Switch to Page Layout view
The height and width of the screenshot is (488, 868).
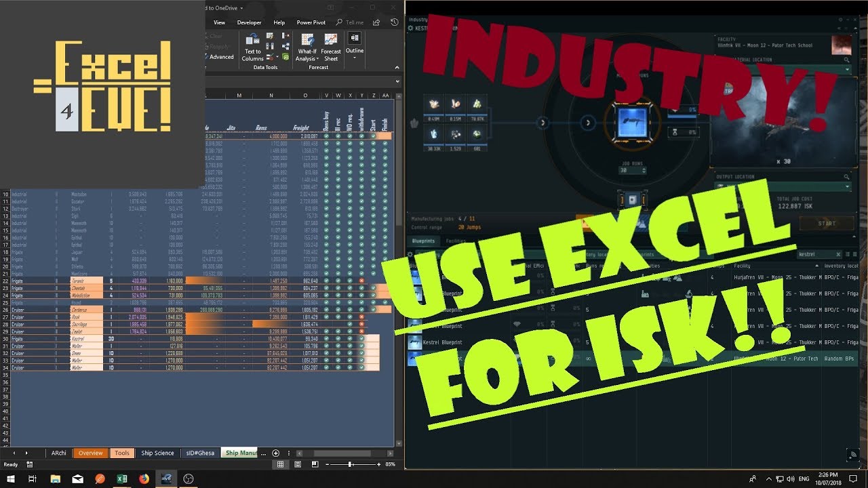(297, 464)
